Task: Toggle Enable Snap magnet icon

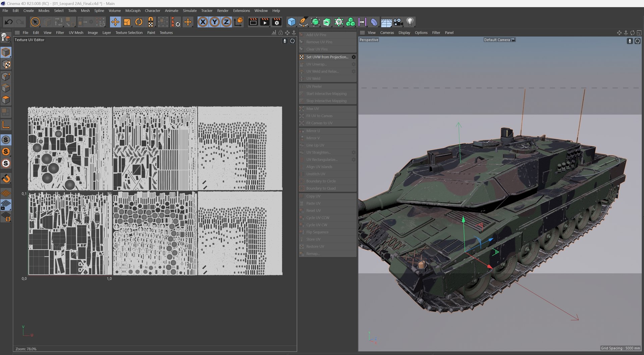Action: [6, 179]
